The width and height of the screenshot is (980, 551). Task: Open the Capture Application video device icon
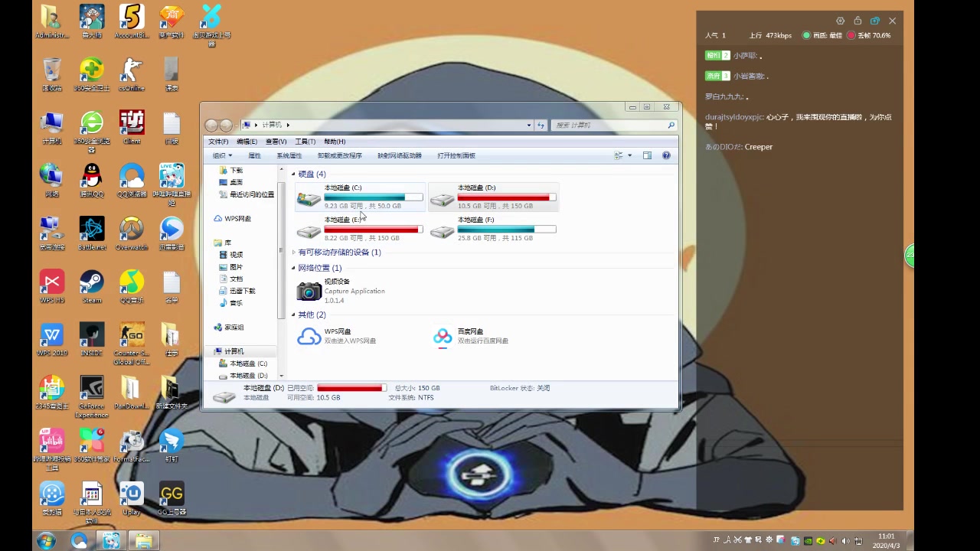309,291
